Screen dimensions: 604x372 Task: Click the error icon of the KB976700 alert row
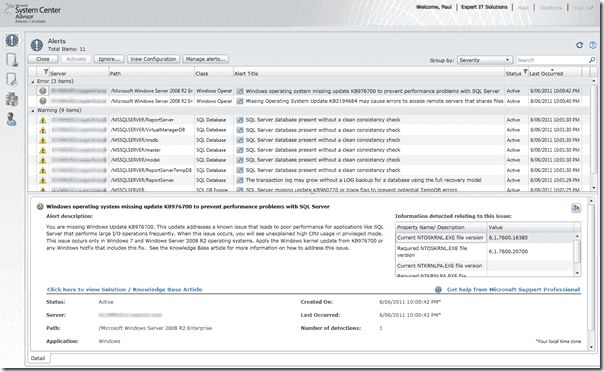point(43,91)
